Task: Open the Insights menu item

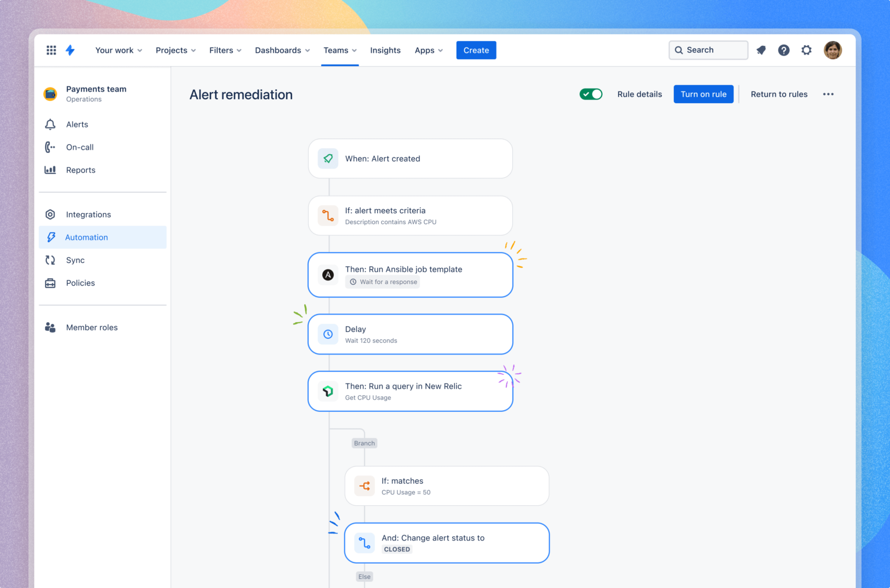Action: pos(385,50)
